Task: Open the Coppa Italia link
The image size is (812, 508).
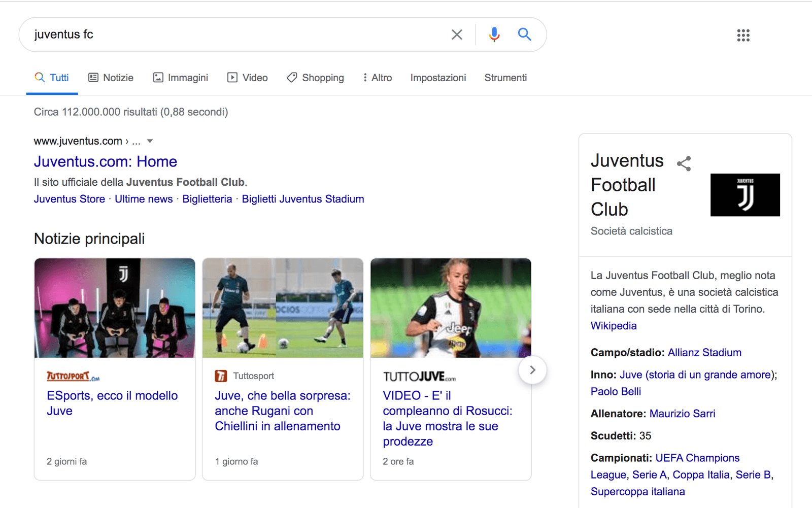Action: tap(701, 475)
